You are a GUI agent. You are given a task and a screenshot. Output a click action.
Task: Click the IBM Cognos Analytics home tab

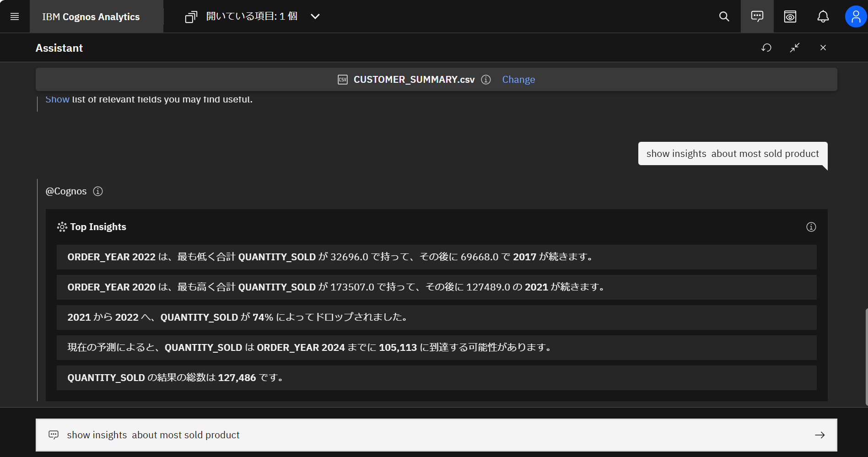click(97, 16)
